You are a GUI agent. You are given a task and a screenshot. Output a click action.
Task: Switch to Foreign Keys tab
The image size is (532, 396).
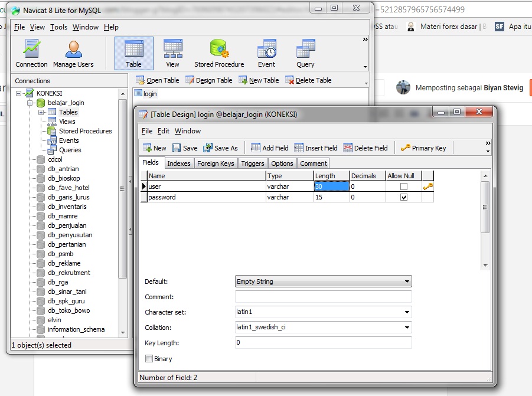(x=216, y=163)
